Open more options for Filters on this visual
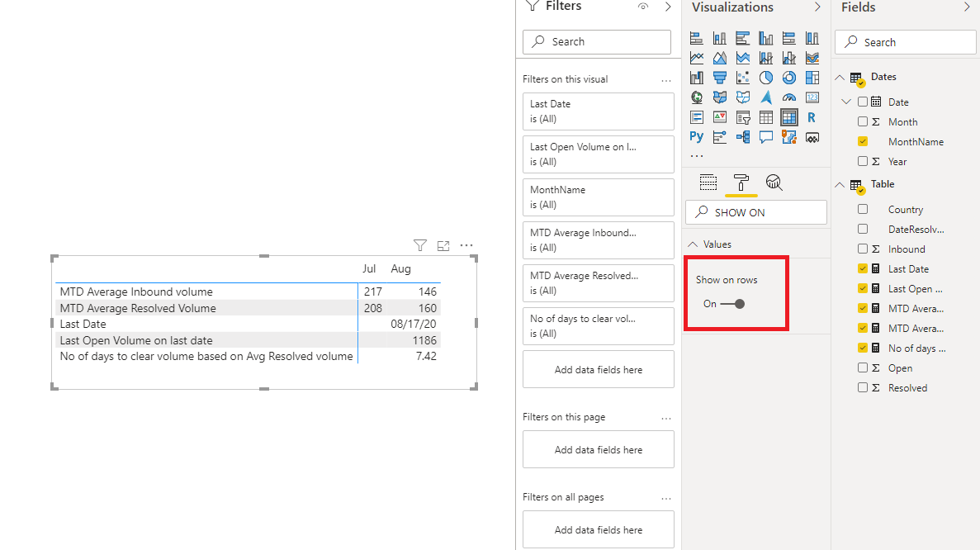The image size is (980, 550). click(666, 81)
